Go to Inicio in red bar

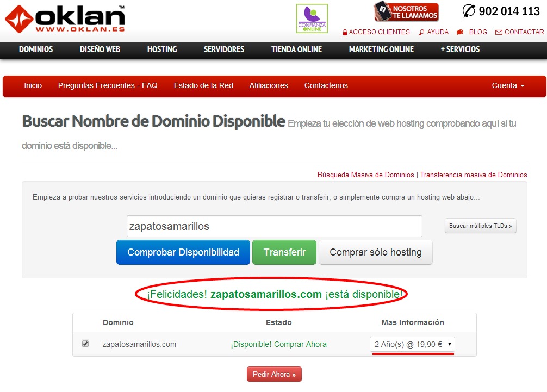click(x=33, y=85)
